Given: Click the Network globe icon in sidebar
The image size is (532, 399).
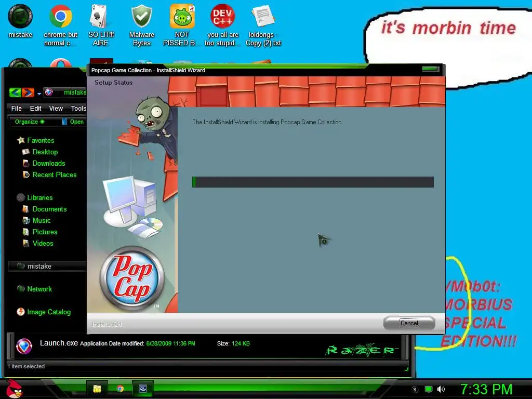Looking at the screenshot, I should pyautogui.click(x=21, y=289).
